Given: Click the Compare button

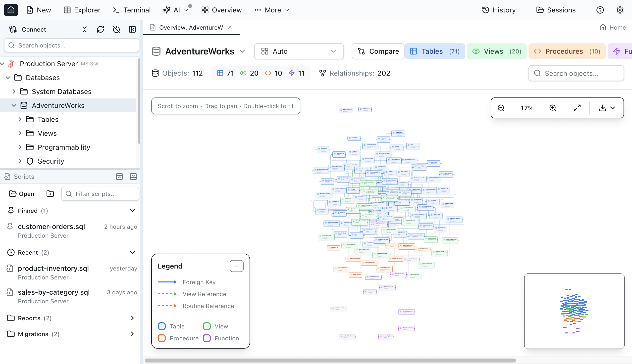Looking at the screenshot, I should click(x=378, y=51).
